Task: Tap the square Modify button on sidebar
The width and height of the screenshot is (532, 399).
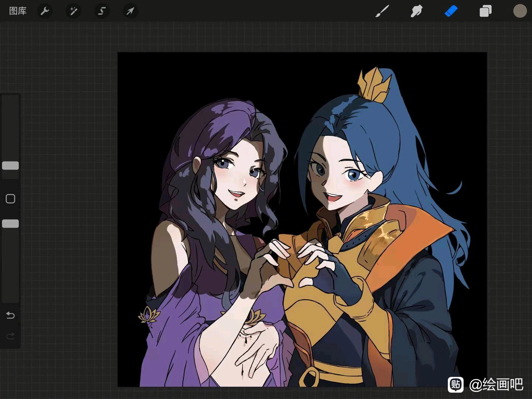Action: click(10, 199)
